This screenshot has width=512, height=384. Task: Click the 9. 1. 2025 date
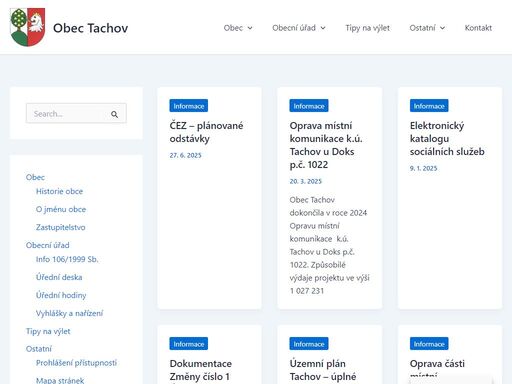(x=423, y=168)
